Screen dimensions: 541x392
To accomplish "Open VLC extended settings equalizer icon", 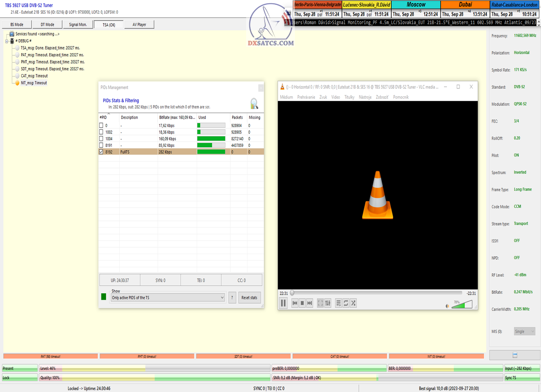I will point(328,303).
